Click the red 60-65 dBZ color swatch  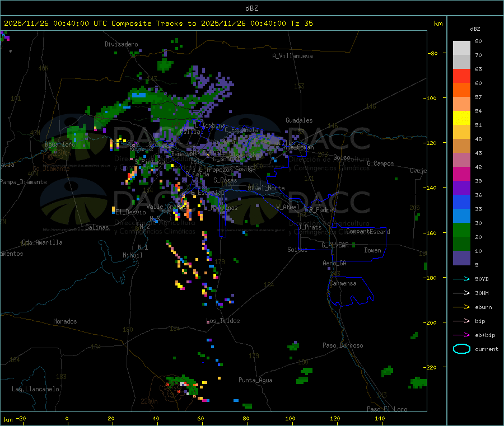(461, 76)
